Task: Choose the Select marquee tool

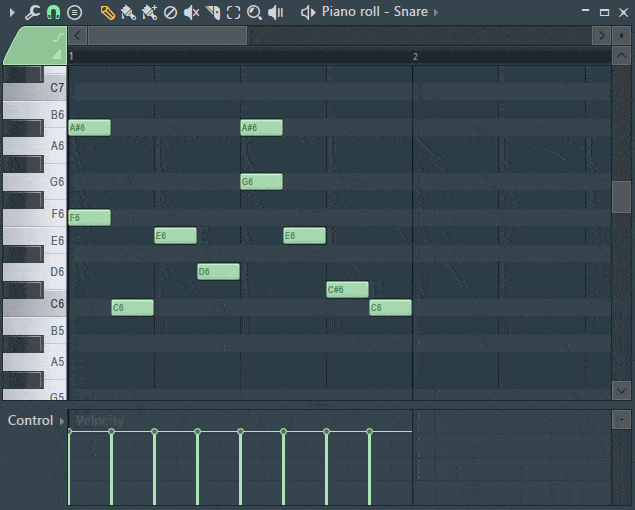Action: [x=233, y=12]
